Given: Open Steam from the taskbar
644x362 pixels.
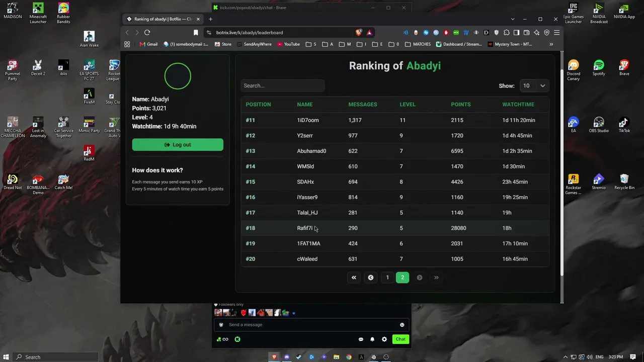Looking at the screenshot, I should click(299, 357).
